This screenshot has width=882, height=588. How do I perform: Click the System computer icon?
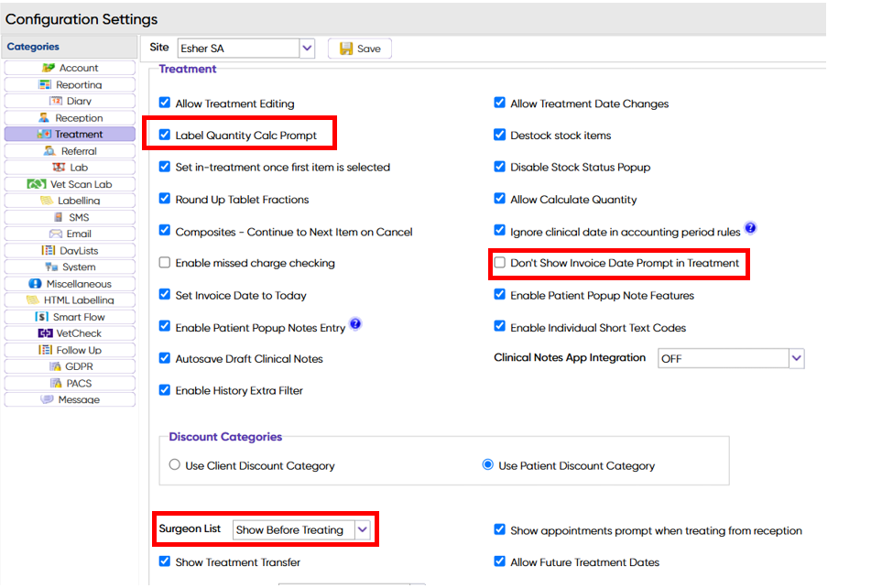pos(52,267)
